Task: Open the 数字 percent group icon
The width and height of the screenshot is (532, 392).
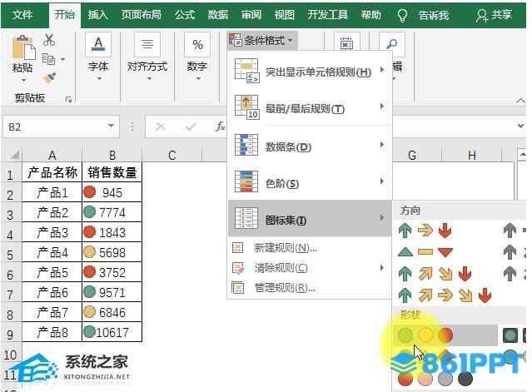Action: click(x=197, y=44)
